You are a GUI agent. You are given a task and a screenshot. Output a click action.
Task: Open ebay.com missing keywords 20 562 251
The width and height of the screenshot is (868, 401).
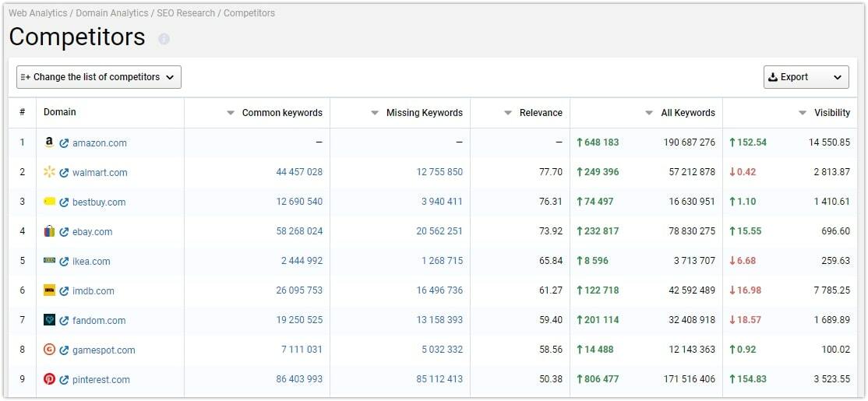click(x=439, y=231)
